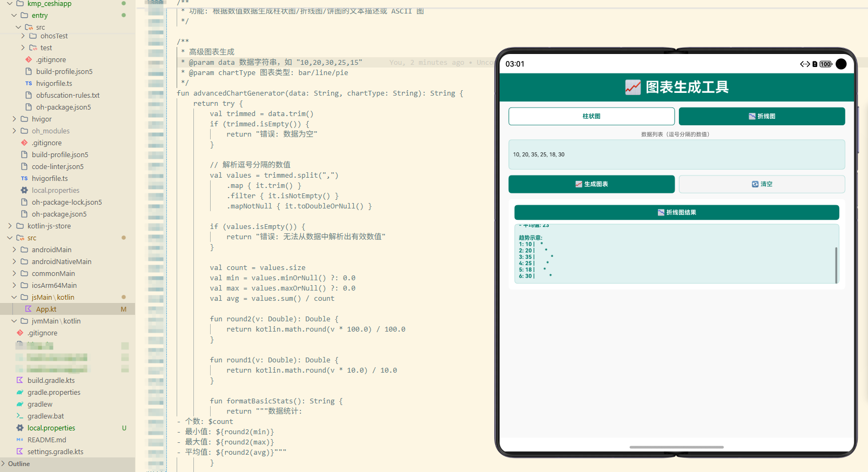This screenshot has width=868, height=472.
Task: Select the 柱状图 chart type tab
Action: (x=591, y=116)
